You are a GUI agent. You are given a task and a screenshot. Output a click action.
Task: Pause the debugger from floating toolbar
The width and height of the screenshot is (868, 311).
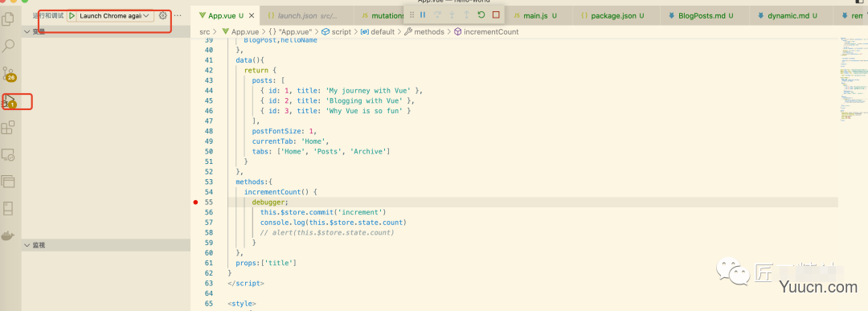[x=423, y=15]
